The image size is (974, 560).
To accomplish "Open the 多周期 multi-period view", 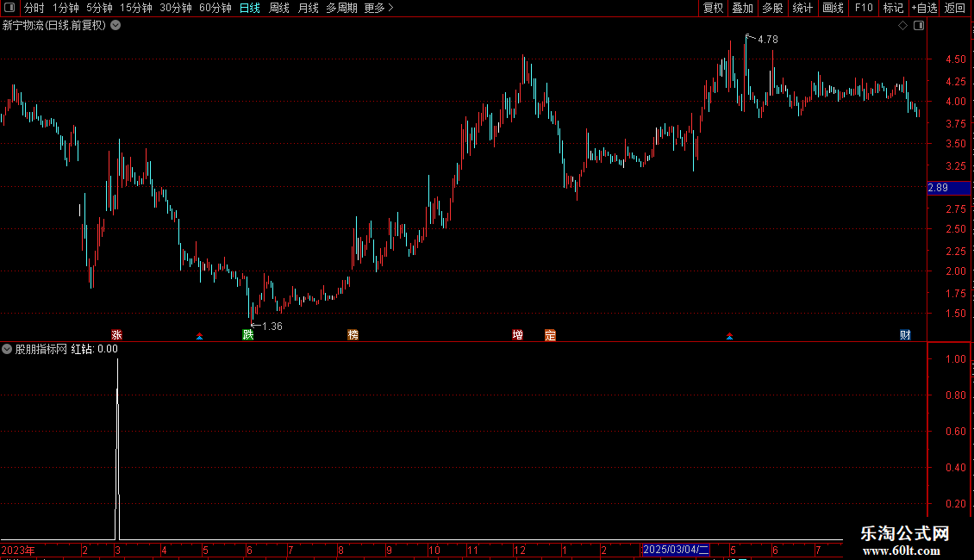I will coord(341,8).
